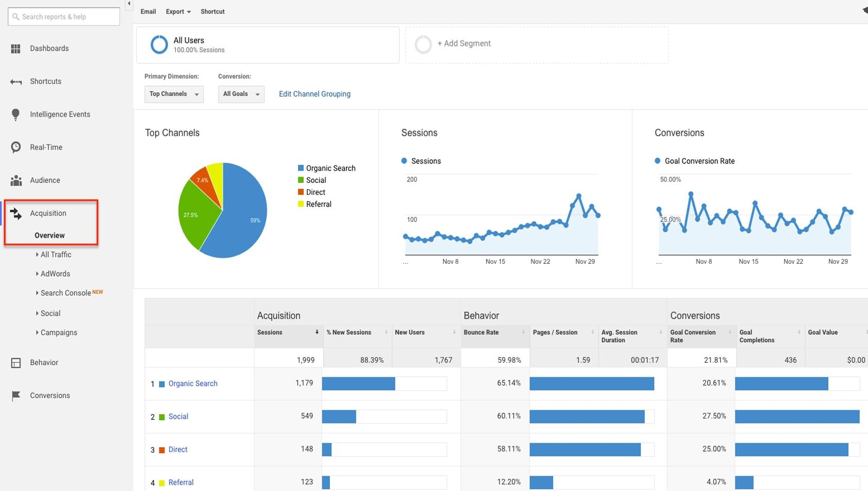Image resolution: width=868 pixels, height=491 pixels.
Task: Select the Audience people icon
Action: tap(15, 180)
